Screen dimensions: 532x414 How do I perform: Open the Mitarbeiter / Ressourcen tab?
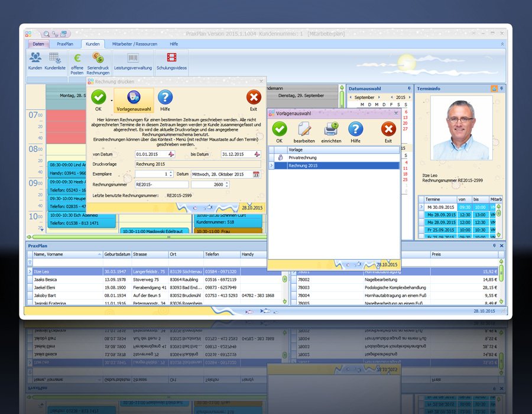pos(134,44)
